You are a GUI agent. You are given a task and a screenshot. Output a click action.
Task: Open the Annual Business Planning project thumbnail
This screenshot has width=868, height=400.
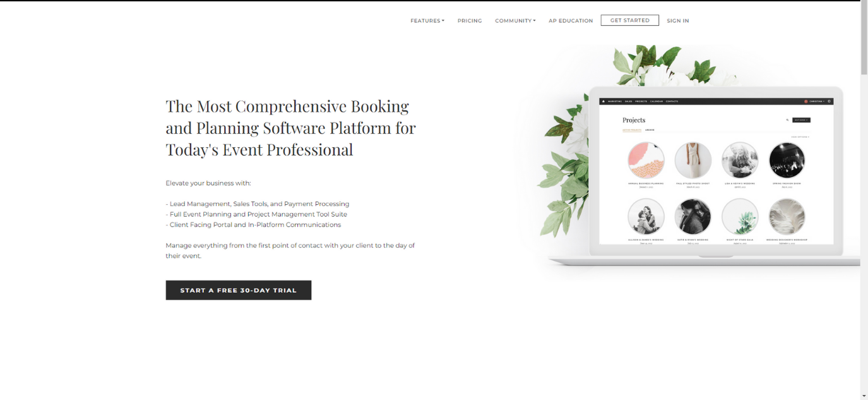[646, 160]
